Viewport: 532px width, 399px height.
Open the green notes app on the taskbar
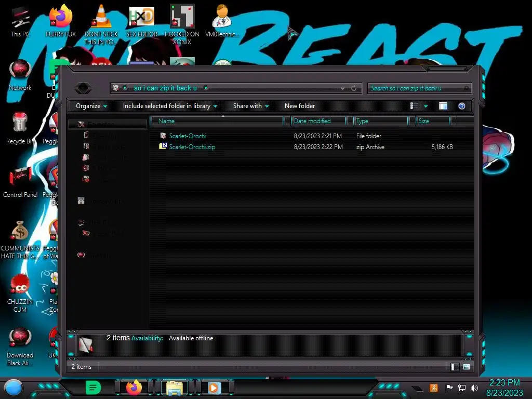[x=94, y=388]
